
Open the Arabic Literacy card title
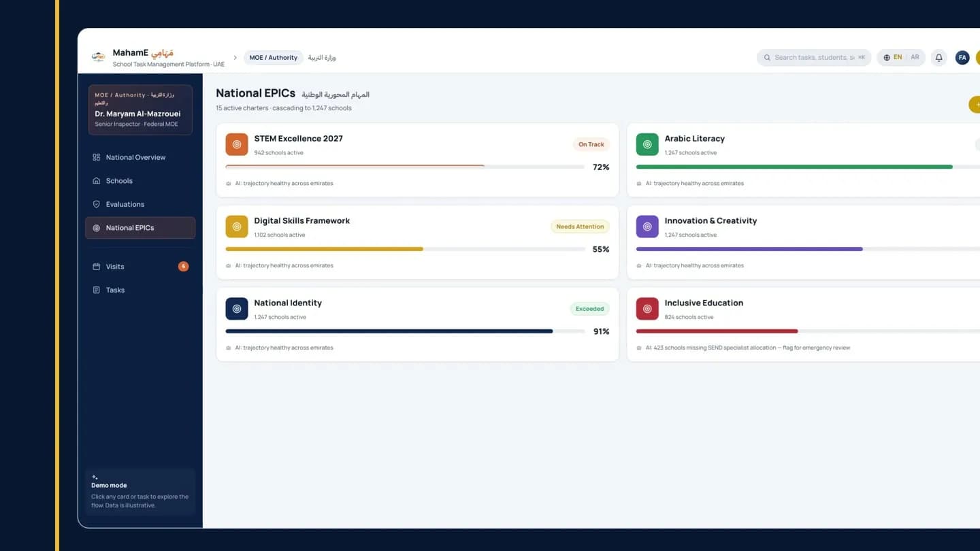[x=694, y=139]
